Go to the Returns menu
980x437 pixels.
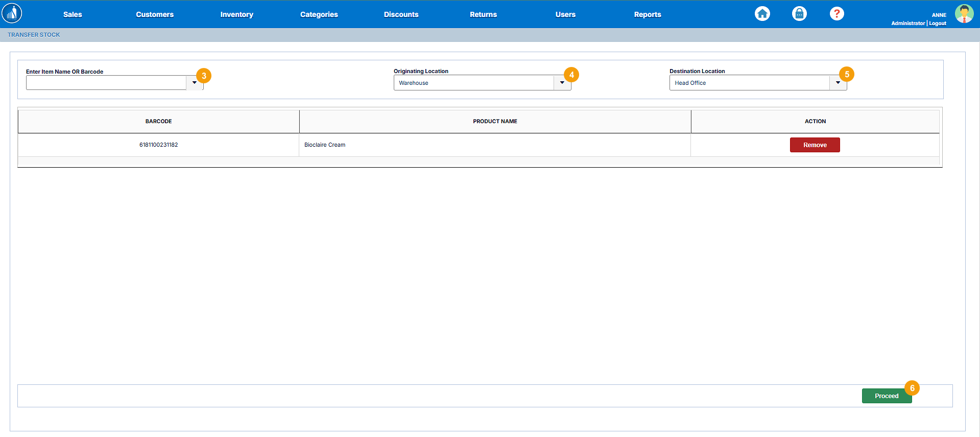(x=483, y=14)
